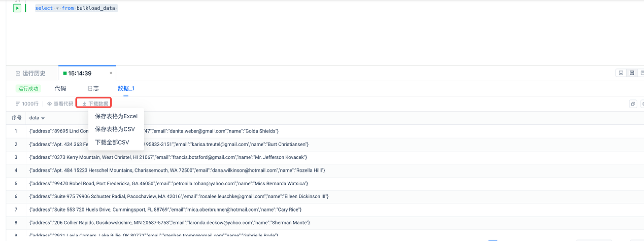Switch to the 代码 code tab

coord(60,88)
